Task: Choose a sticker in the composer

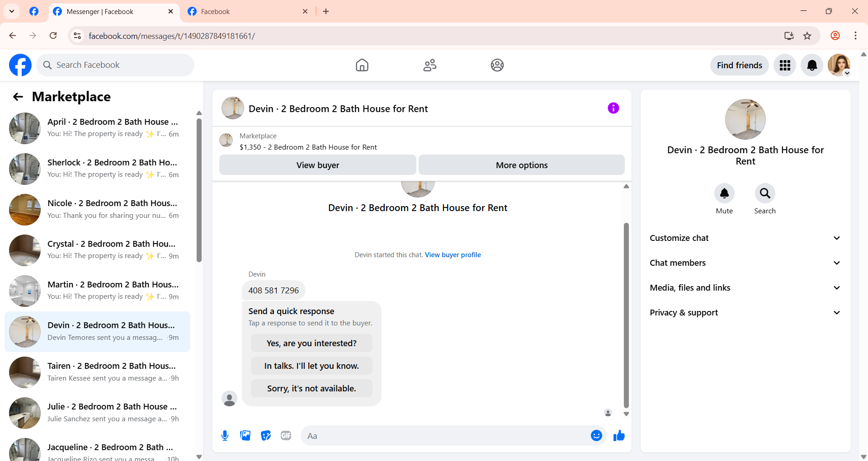Action: click(x=266, y=436)
